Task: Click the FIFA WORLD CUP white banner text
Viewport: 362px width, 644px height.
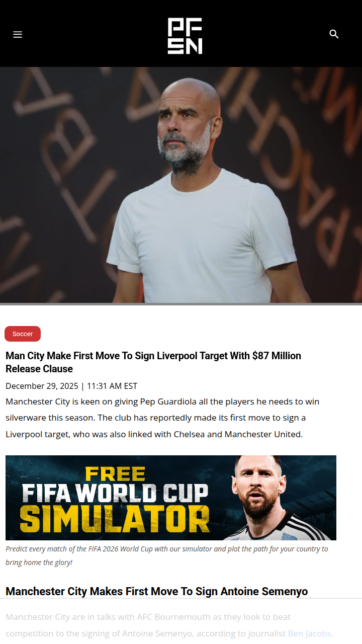Action: point(115,493)
